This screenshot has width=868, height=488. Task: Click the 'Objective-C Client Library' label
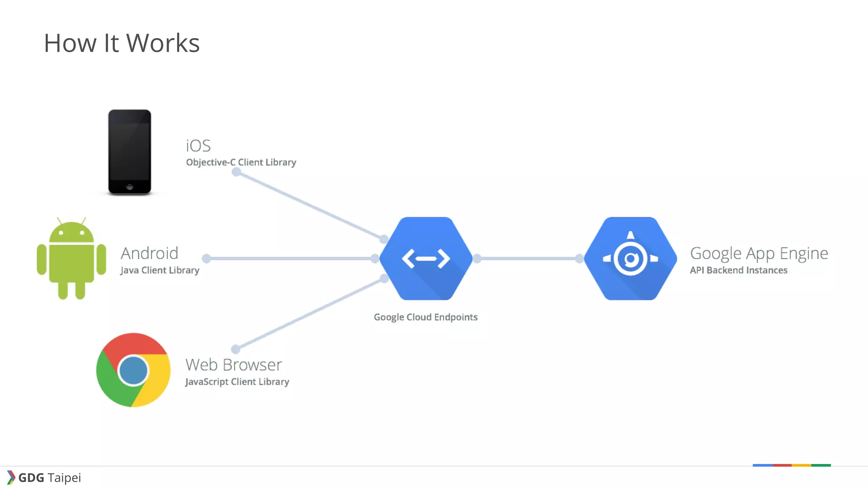pyautogui.click(x=241, y=162)
